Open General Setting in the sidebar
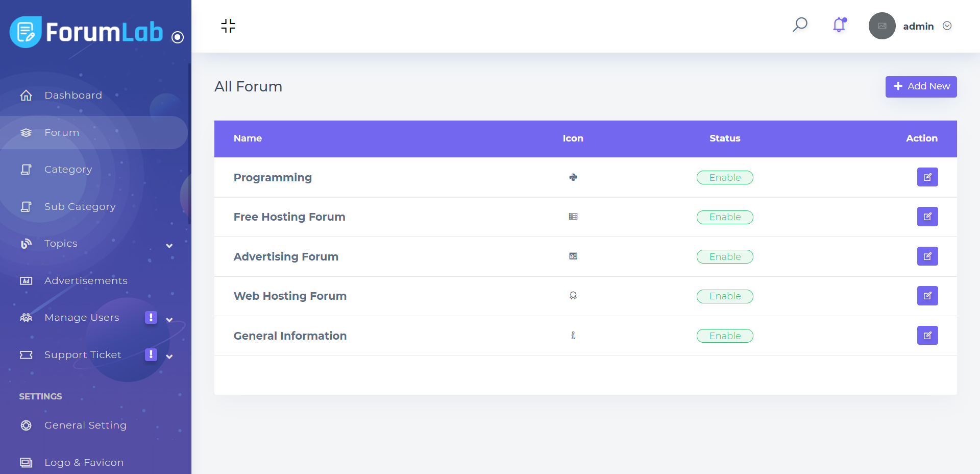The width and height of the screenshot is (980, 474). [x=85, y=425]
